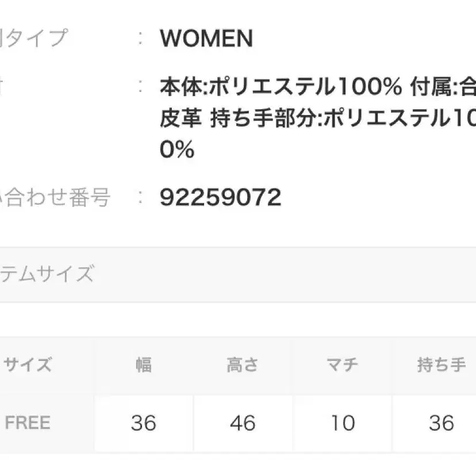Image resolution: width=476 pixels, height=476 pixels.
Task: Click the サイズ column header
Action: pos(28,365)
